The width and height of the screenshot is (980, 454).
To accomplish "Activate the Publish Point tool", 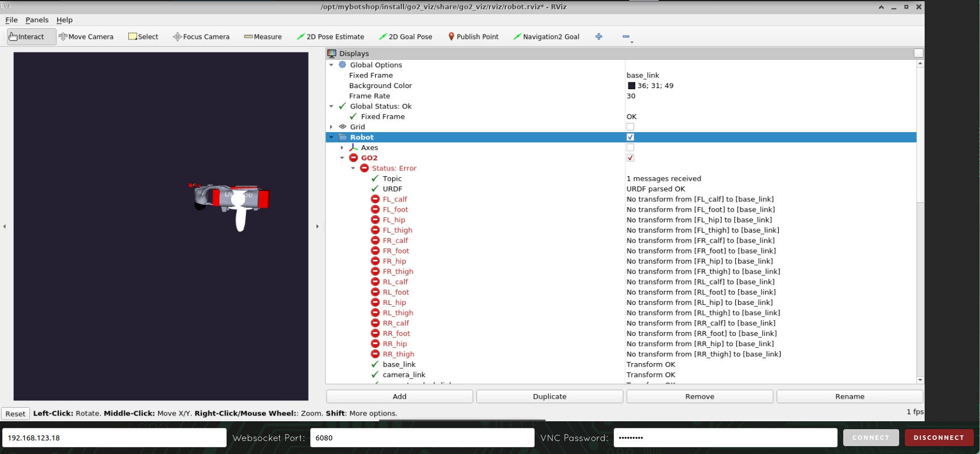I will point(473,37).
